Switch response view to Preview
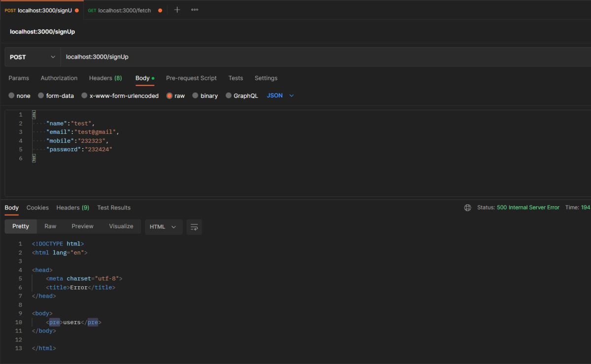 coord(82,226)
